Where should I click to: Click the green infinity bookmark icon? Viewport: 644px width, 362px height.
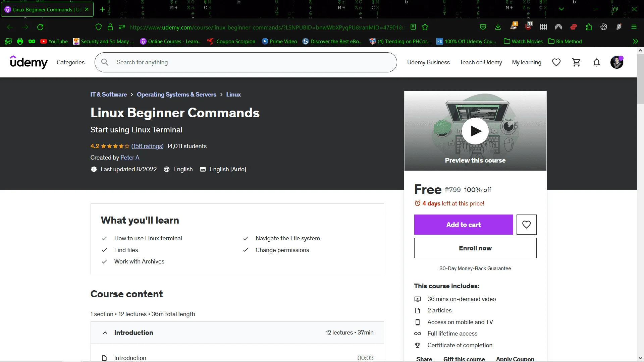(32, 41)
